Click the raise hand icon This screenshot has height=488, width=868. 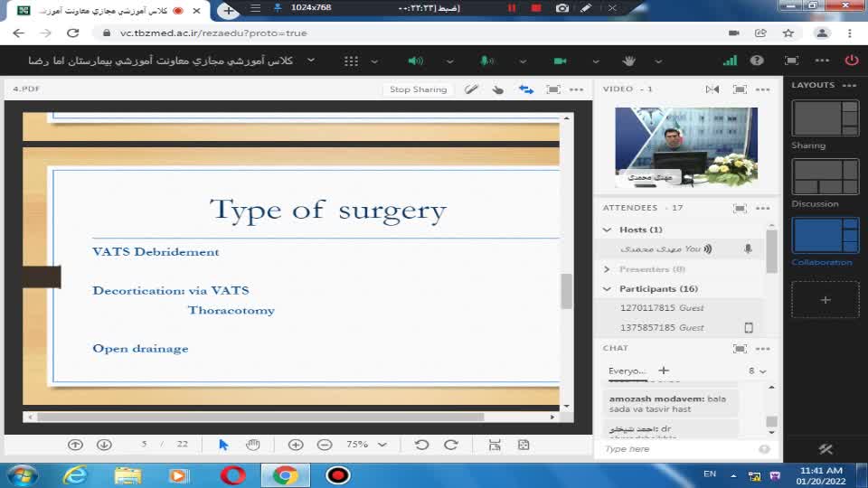pos(630,61)
